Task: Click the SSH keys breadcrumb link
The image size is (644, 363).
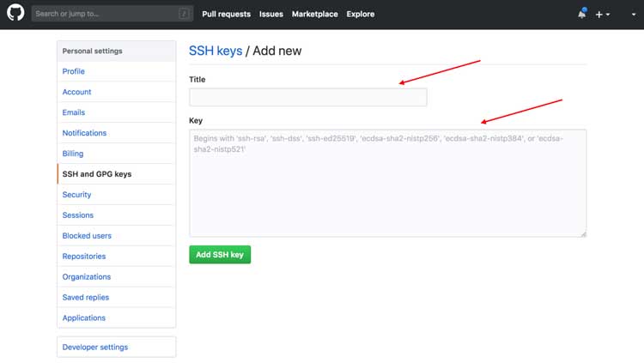Action: coord(216,51)
